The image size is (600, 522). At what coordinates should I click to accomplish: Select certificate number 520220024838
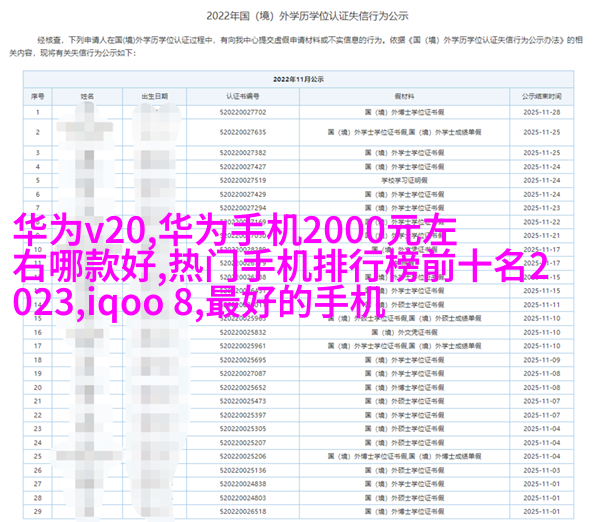point(243,484)
